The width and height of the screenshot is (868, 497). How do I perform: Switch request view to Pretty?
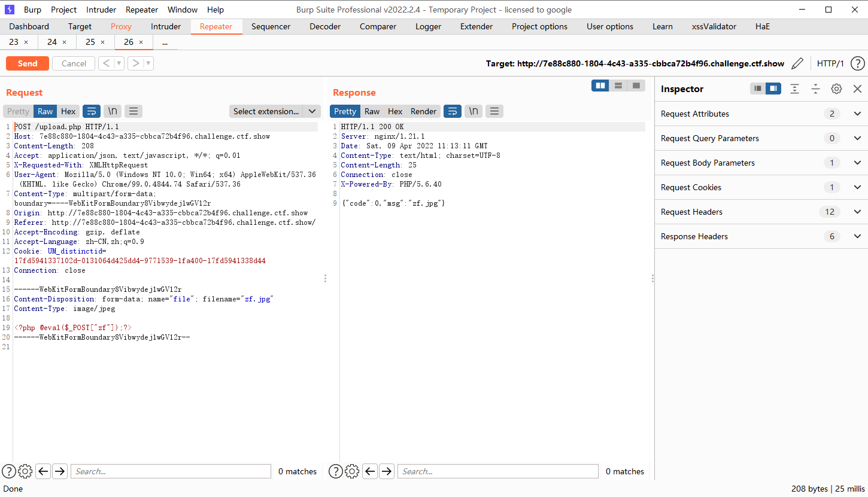18,111
